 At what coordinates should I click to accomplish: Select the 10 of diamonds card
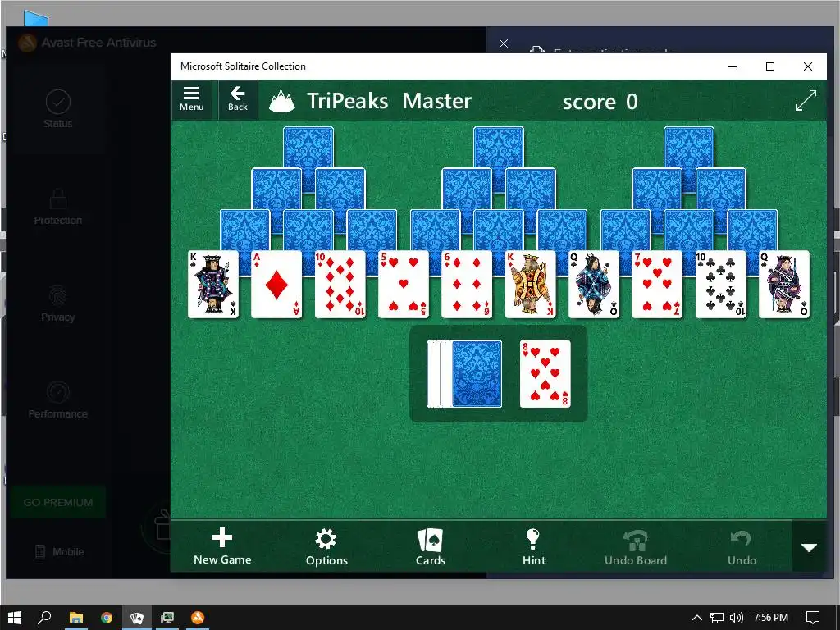point(340,285)
